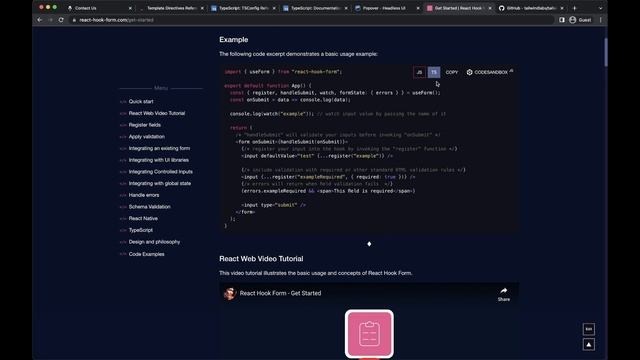Share the React Hook Form video
This screenshot has width=640, height=360.
[x=504, y=294]
